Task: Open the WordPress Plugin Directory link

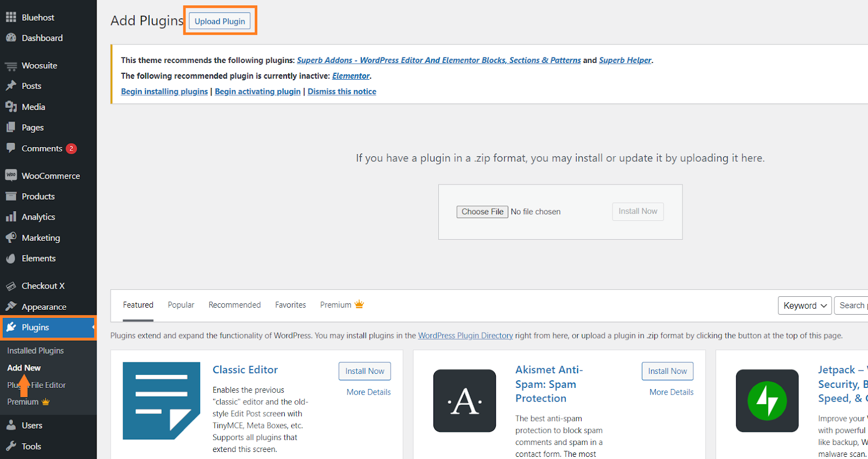Action: 465,335
